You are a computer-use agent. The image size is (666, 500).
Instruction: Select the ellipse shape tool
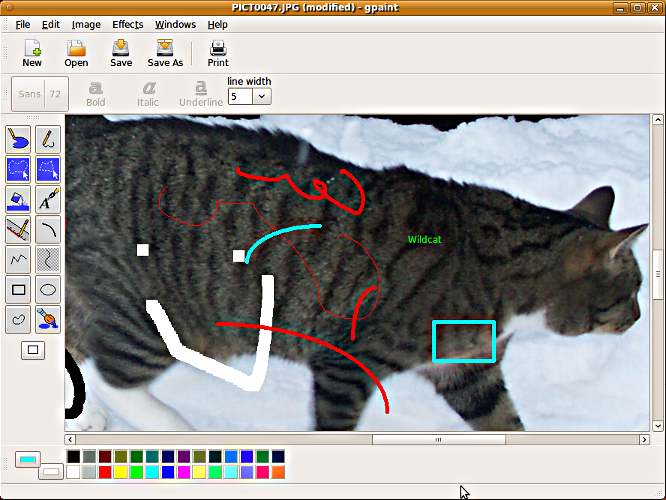tap(48, 290)
